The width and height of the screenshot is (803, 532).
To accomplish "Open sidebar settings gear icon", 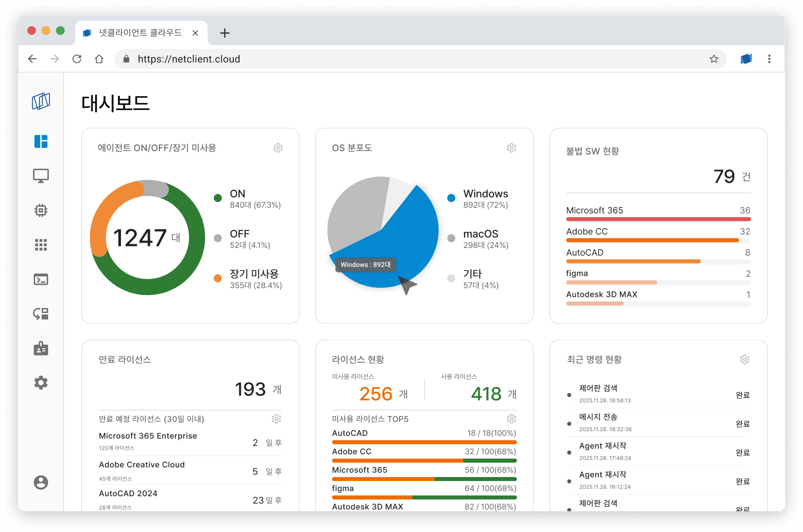I will click(x=41, y=383).
